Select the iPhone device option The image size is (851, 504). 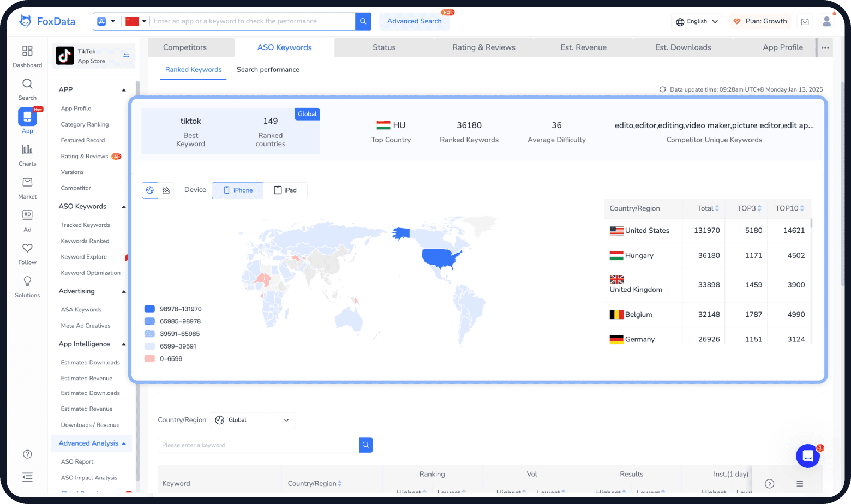point(238,190)
